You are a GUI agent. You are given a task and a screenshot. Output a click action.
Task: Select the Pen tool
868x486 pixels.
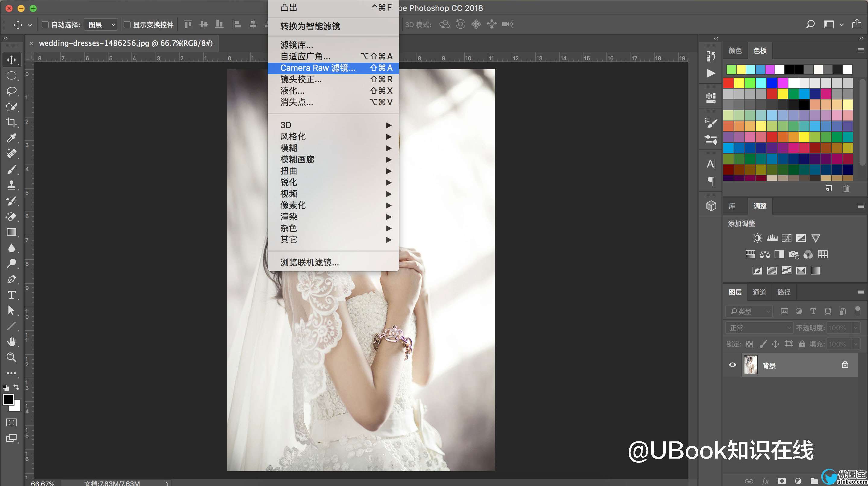[x=11, y=279]
